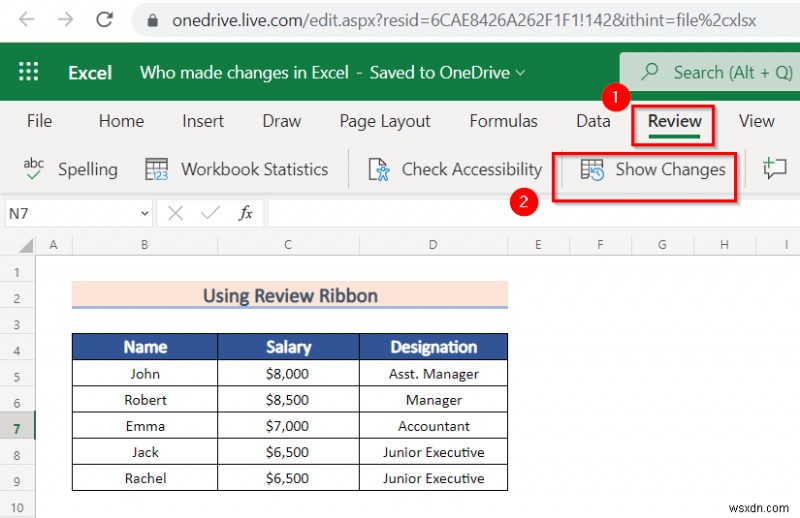The image size is (800, 518).
Task: Add a new comment using the comment icon
Action: [x=774, y=168]
